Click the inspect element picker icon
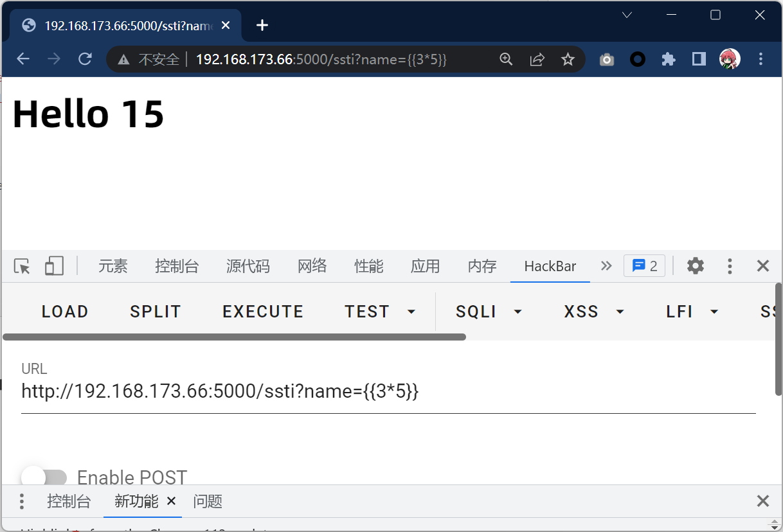Image resolution: width=783 pixels, height=532 pixels. click(22, 266)
